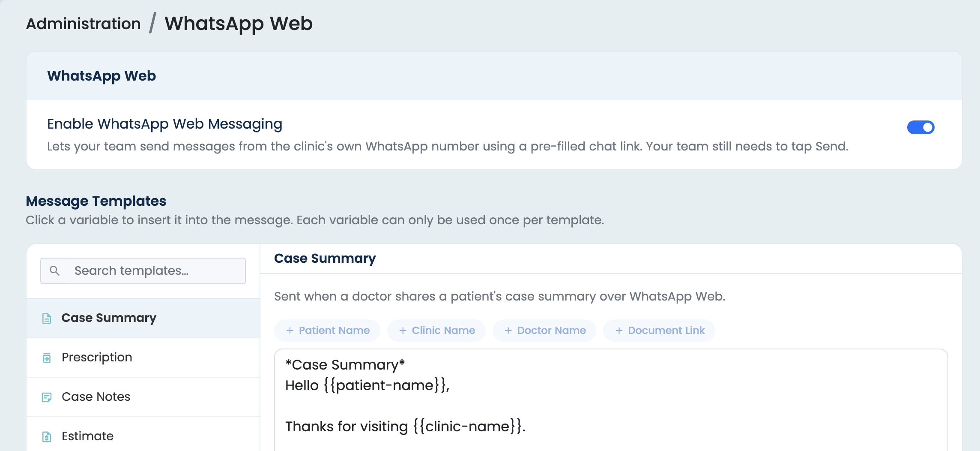Click the Prescription medicine icon
The width and height of the screenshot is (980, 451).
47,358
